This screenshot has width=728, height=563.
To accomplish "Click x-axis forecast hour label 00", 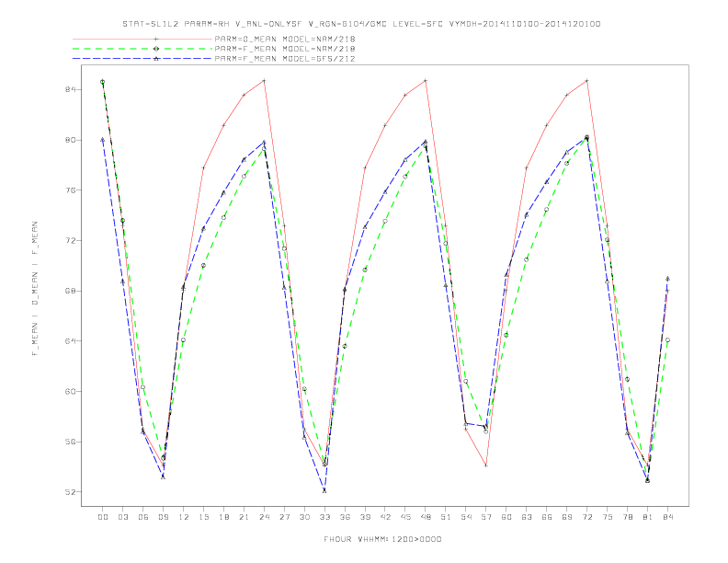I will [x=103, y=517].
